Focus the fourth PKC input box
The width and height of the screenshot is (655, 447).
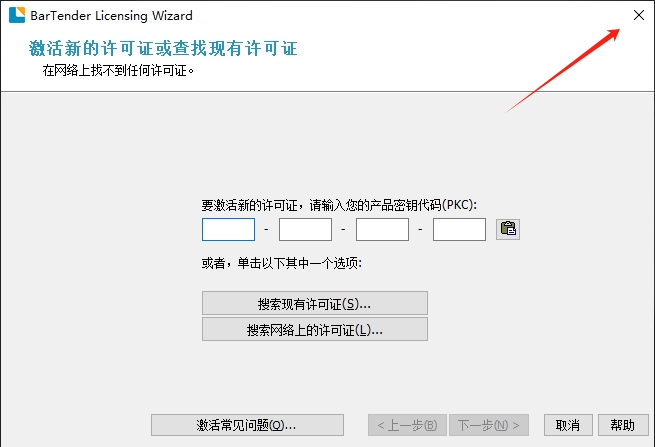(x=459, y=229)
